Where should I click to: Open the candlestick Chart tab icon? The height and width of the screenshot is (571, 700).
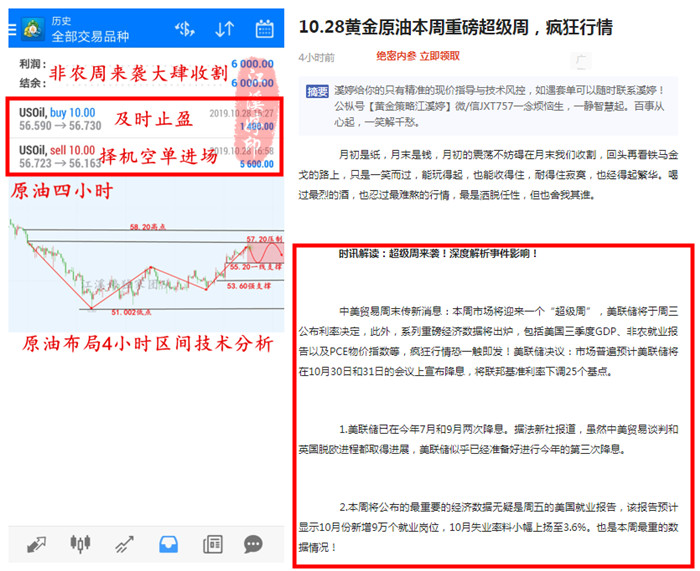click(80, 544)
